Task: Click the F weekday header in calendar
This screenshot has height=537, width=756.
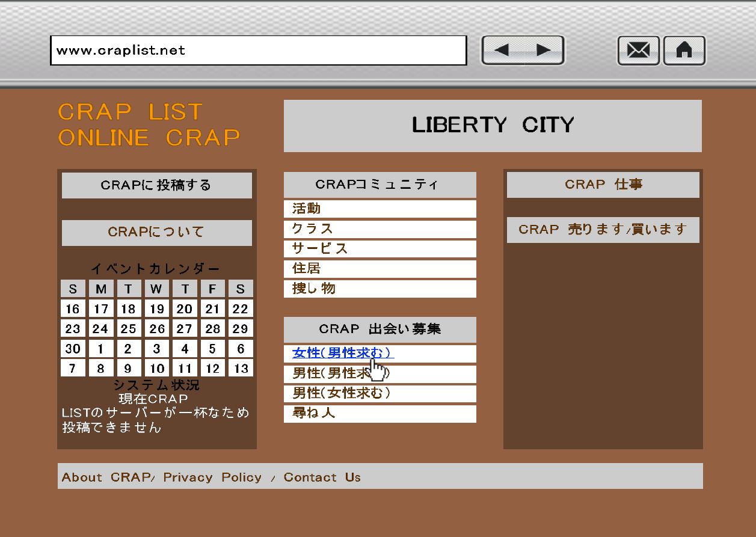Action: pos(212,289)
